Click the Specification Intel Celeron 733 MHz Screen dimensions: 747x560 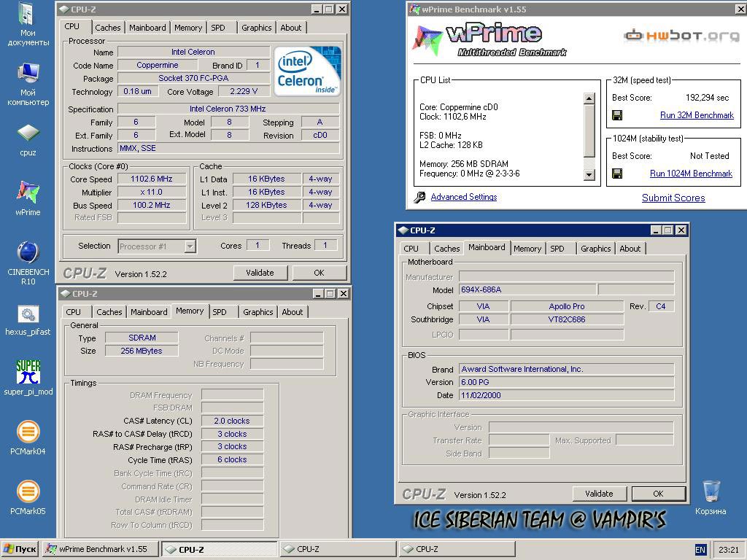228,109
